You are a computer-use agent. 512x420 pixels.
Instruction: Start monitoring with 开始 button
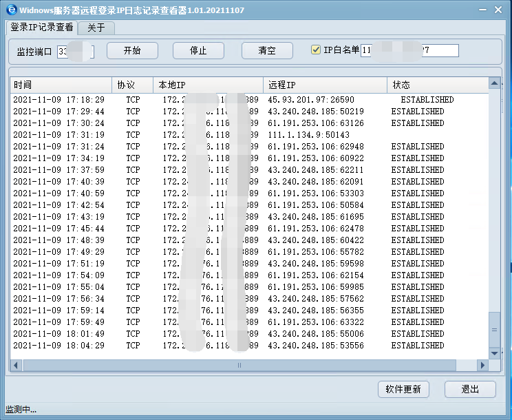click(132, 51)
